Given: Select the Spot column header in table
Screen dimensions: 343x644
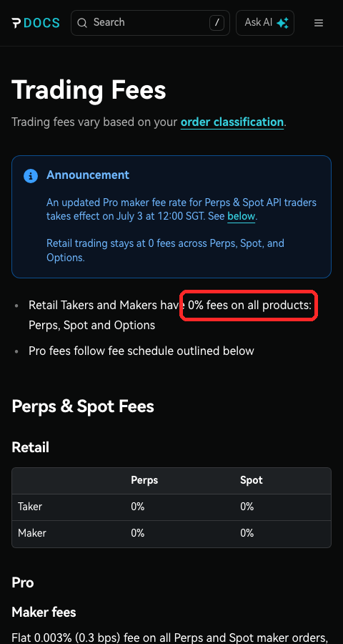Looking at the screenshot, I should [x=251, y=480].
